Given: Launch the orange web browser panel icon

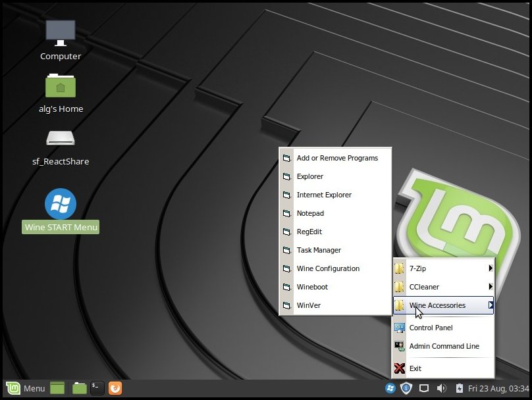Looking at the screenshot, I should pyautogui.click(x=115, y=388).
